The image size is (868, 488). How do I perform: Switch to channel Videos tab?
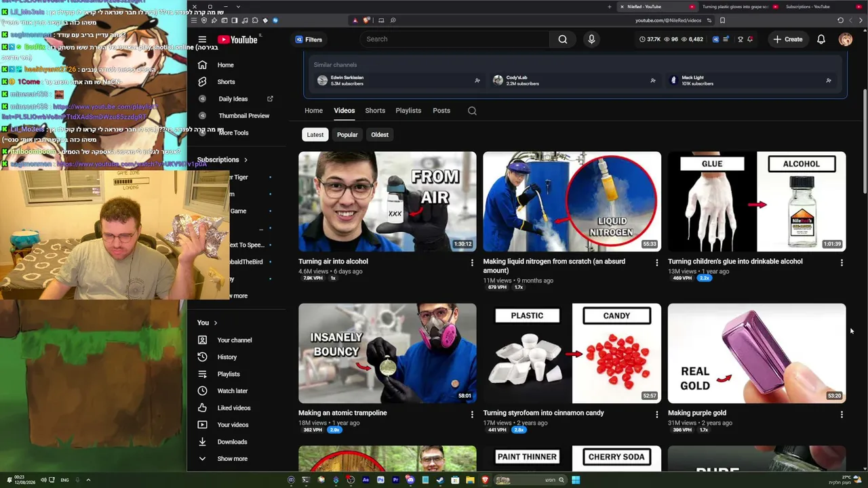pyautogui.click(x=344, y=110)
